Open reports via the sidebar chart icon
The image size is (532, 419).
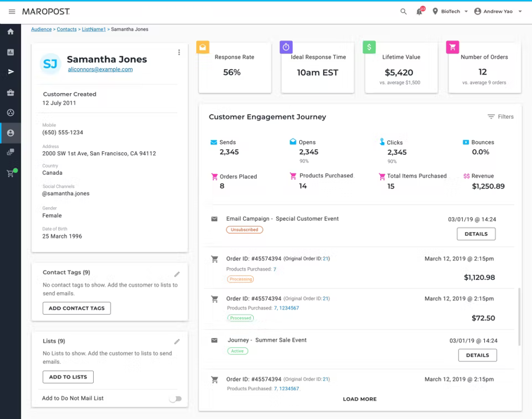pyautogui.click(x=10, y=52)
